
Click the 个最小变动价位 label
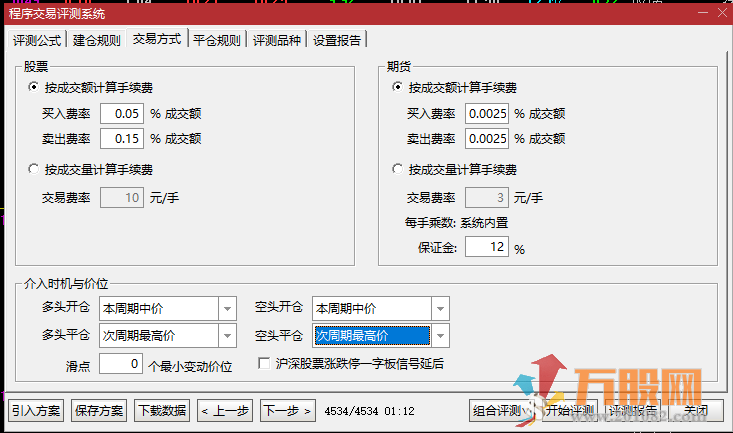point(190,366)
